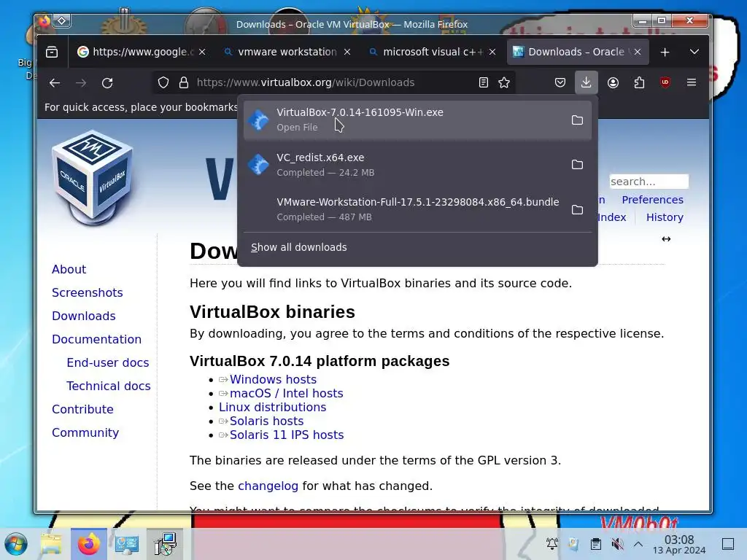Go back to the previous page
Viewport: 747px width, 560px height.
pyautogui.click(x=55, y=83)
